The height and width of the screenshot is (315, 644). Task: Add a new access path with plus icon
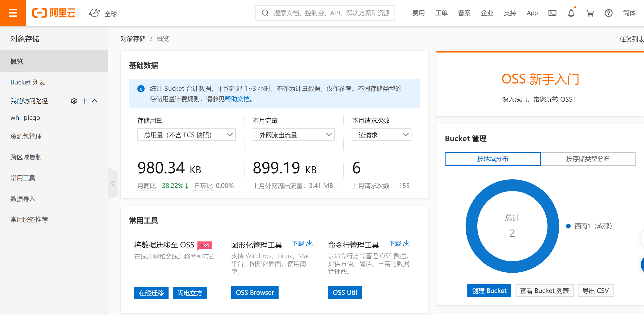click(x=84, y=101)
